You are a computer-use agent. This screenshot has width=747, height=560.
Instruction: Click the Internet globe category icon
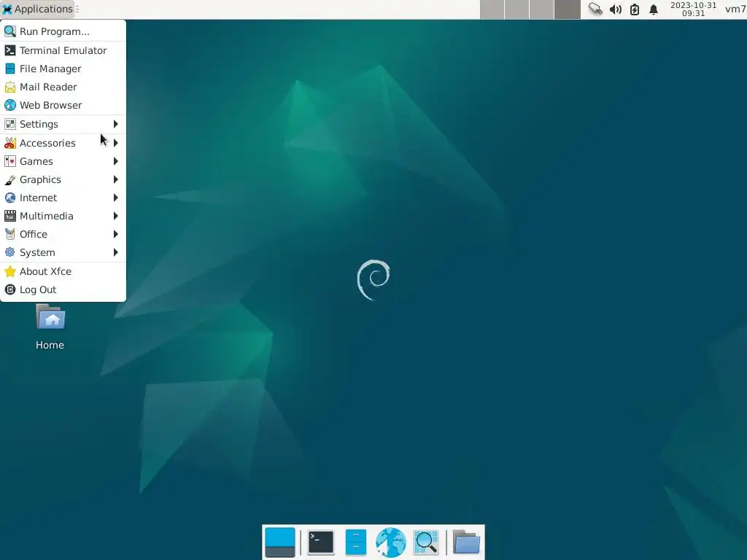pos(10,198)
